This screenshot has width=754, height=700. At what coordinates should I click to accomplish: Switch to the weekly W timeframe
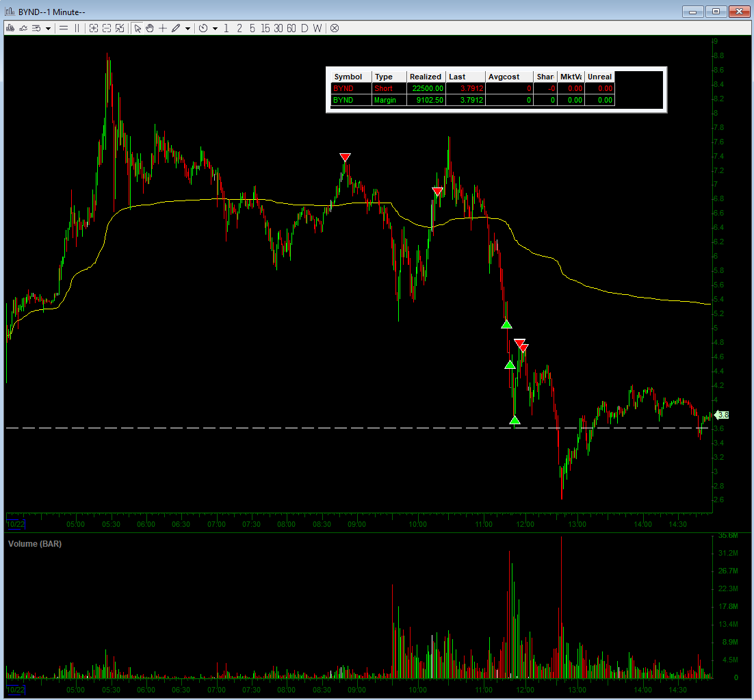(317, 28)
